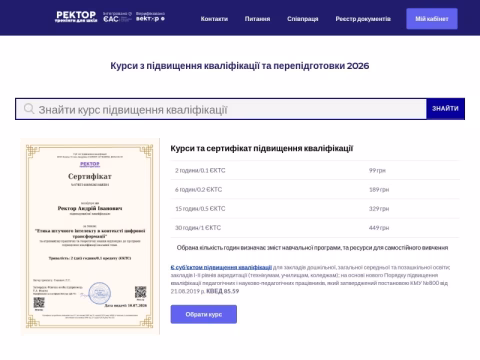The height and width of the screenshot is (360, 480).
Task: Focus the course search input field
Action: coord(221,109)
